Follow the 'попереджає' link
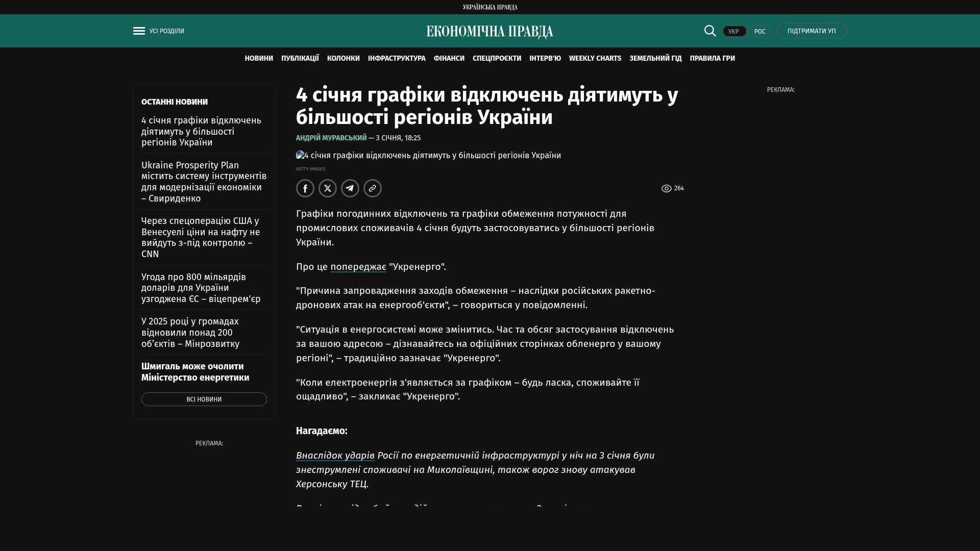Image resolution: width=980 pixels, height=551 pixels. tap(358, 267)
